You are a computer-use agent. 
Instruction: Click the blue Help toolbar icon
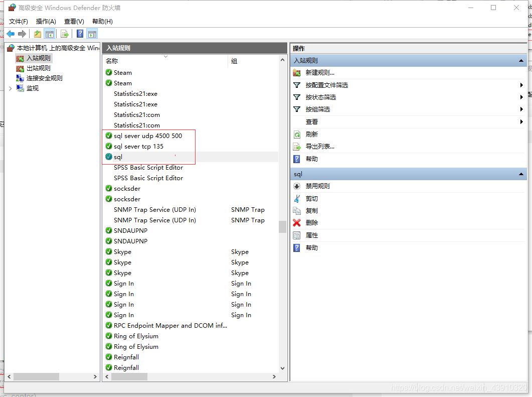[x=80, y=34]
